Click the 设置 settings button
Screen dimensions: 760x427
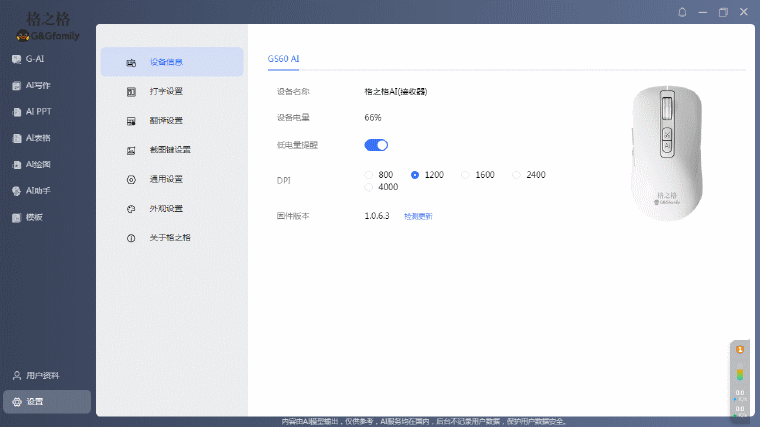pos(47,402)
